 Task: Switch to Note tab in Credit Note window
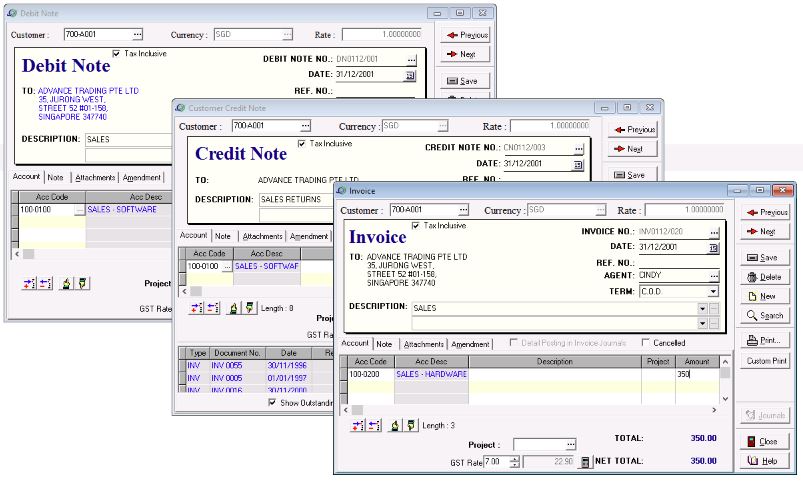tap(223, 236)
